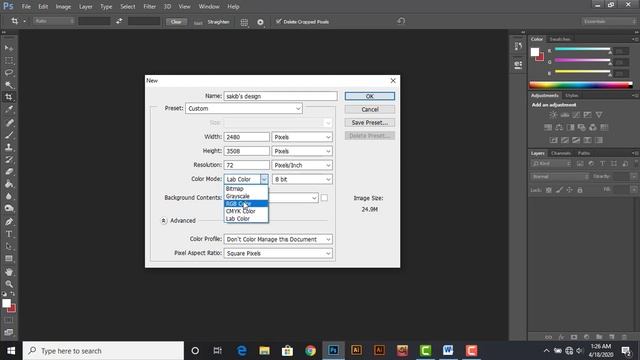
Task: Open the Image menu
Action: click(x=63, y=7)
